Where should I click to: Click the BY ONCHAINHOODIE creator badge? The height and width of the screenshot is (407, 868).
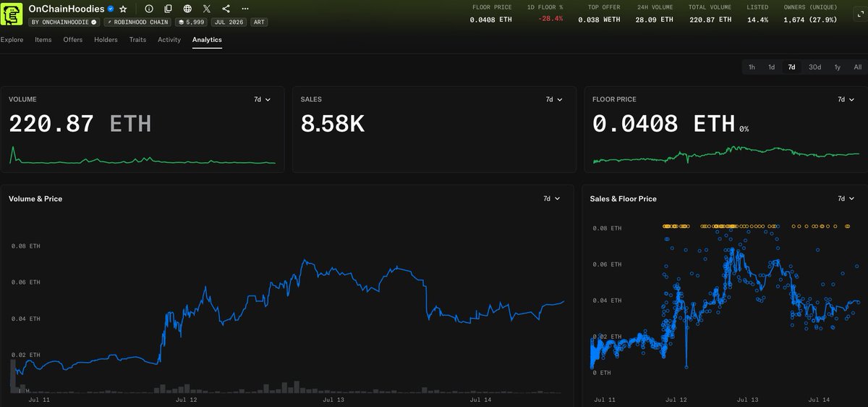click(64, 22)
